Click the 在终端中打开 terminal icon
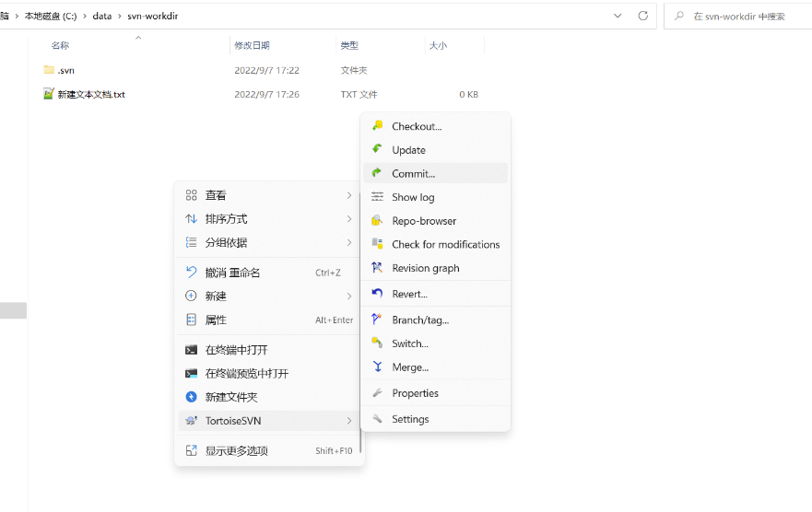The width and height of the screenshot is (812, 512). [x=191, y=350]
